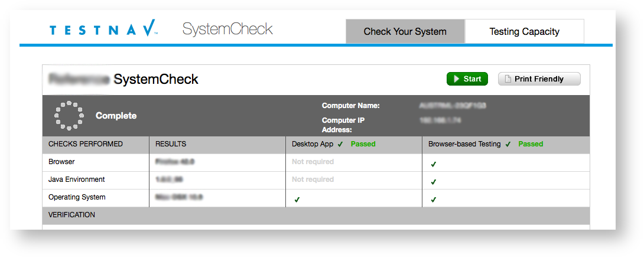Click the green Start button
The height and width of the screenshot is (258, 644).
tap(467, 79)
